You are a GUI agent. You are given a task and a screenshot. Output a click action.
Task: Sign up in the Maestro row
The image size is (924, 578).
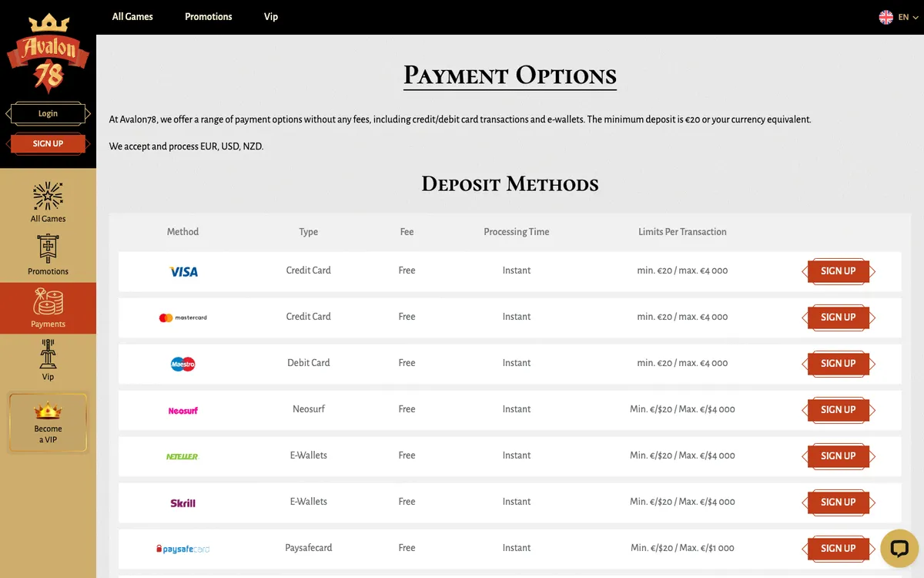(x=839, y=364)
